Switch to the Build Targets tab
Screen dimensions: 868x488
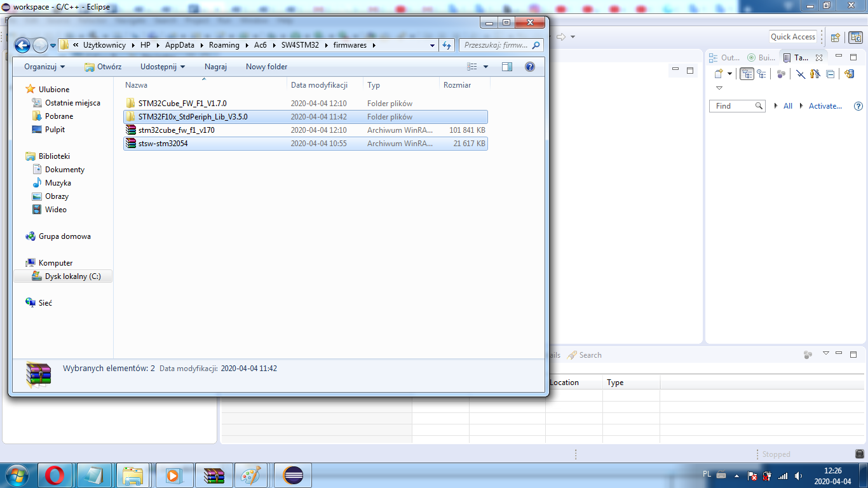[x=761, y=57]
